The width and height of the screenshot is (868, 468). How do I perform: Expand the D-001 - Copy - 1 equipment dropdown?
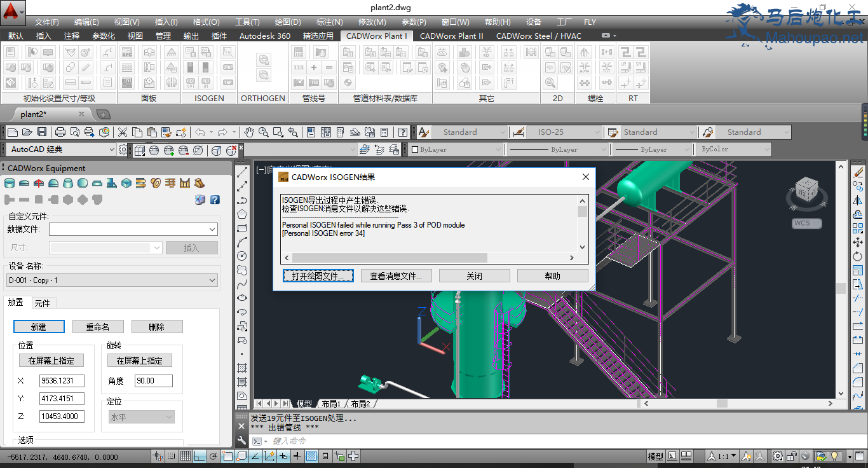[x=112, y=280]
